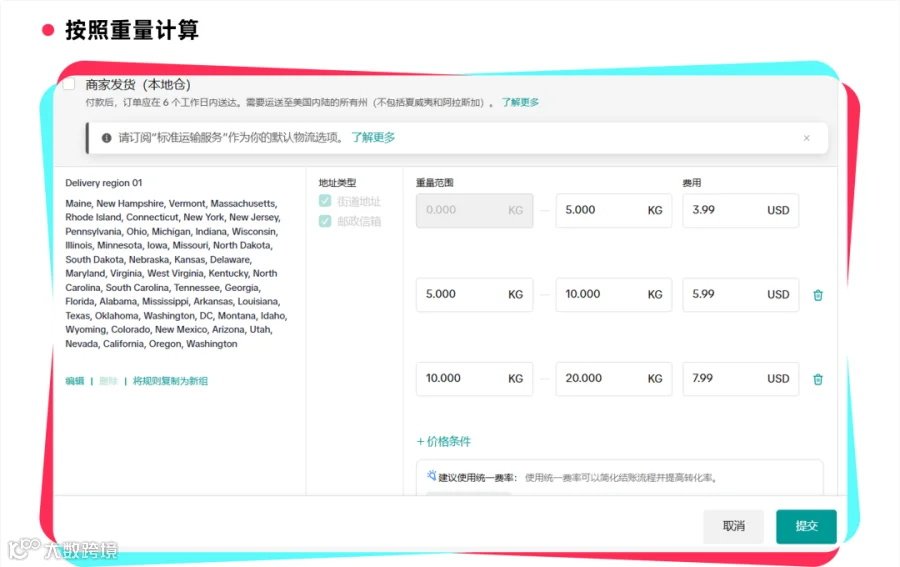The image size is (900, 567).
Task: Click the 取消 button
Action: pyautogui.click(x=734, y=526)
